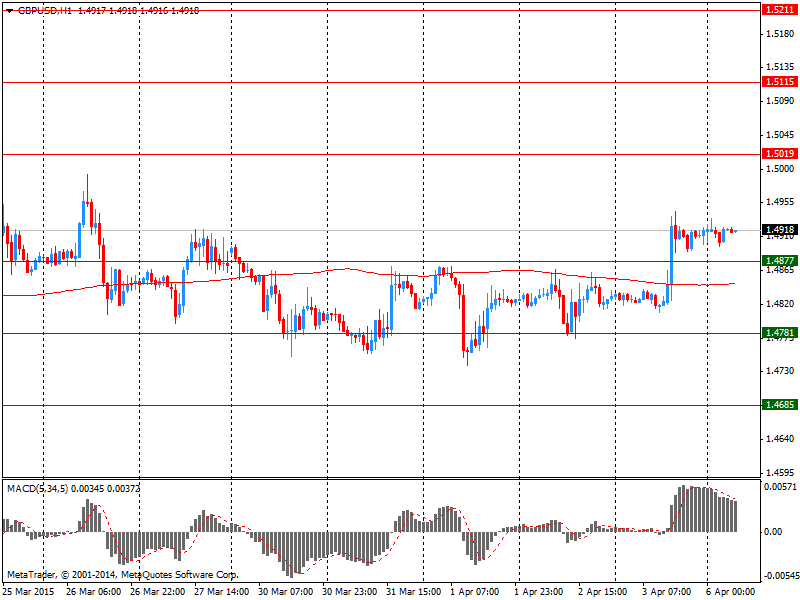Click the 0.00 MACD zero level value
This screenshot has height=600, width=800.
[x=773, y=532]
